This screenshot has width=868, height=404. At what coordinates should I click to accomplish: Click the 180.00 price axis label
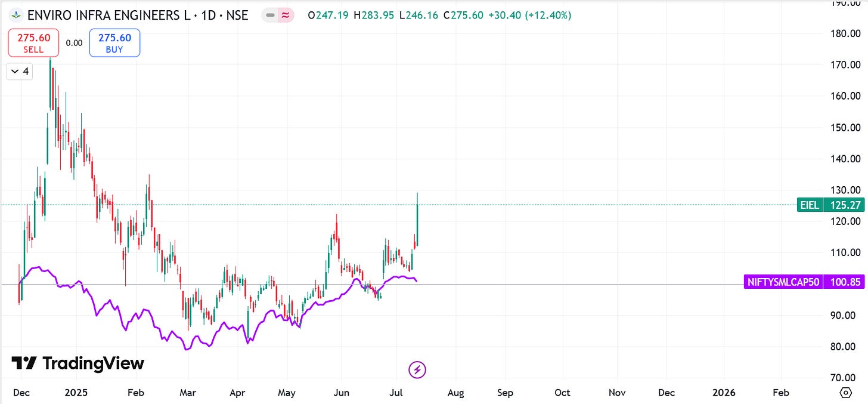(845, 33)
